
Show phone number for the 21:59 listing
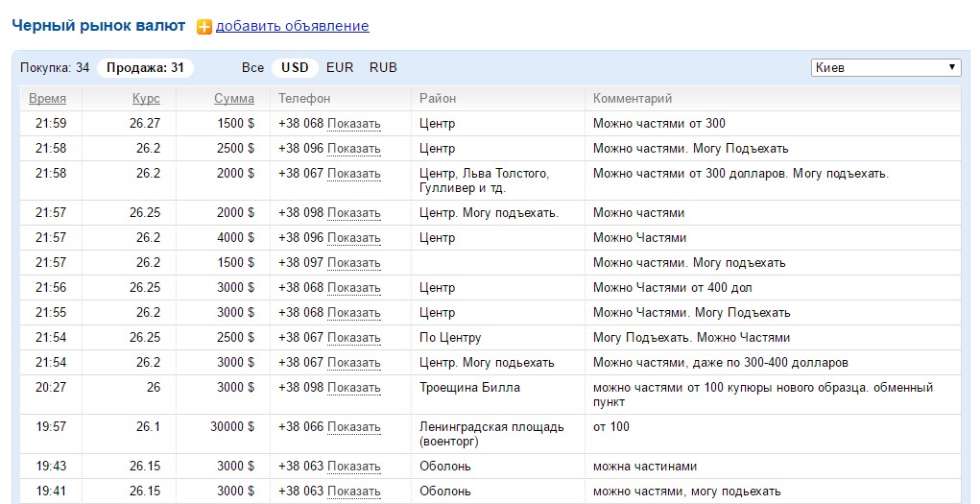tap(353, 124)
